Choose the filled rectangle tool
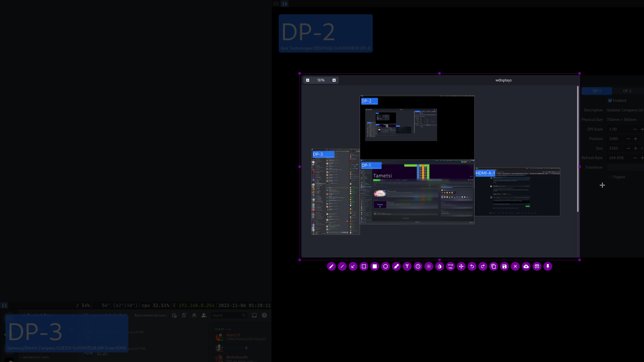This screenshot has height=362, width=644. [x=375, y=266]
